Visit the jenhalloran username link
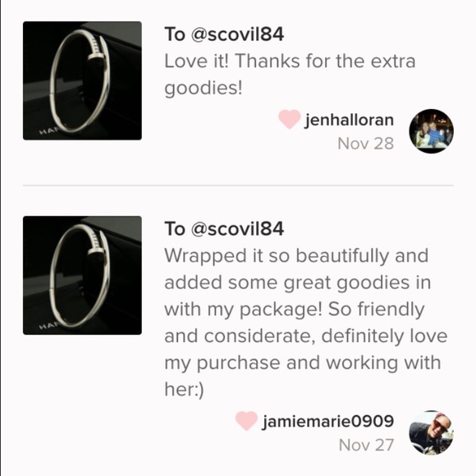476x476 pixels. pyautogui.click(x=350, y=120)
